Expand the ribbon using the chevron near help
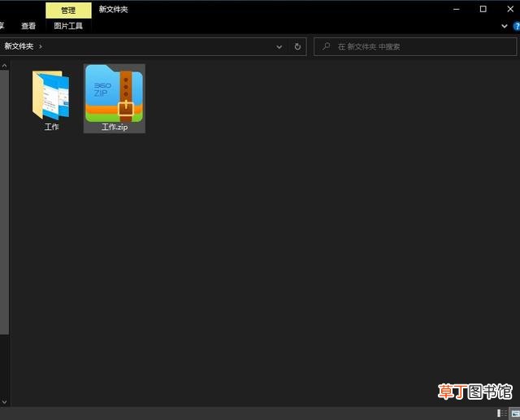The width and height of the screenshot is (520, 420). coord(504,26)
